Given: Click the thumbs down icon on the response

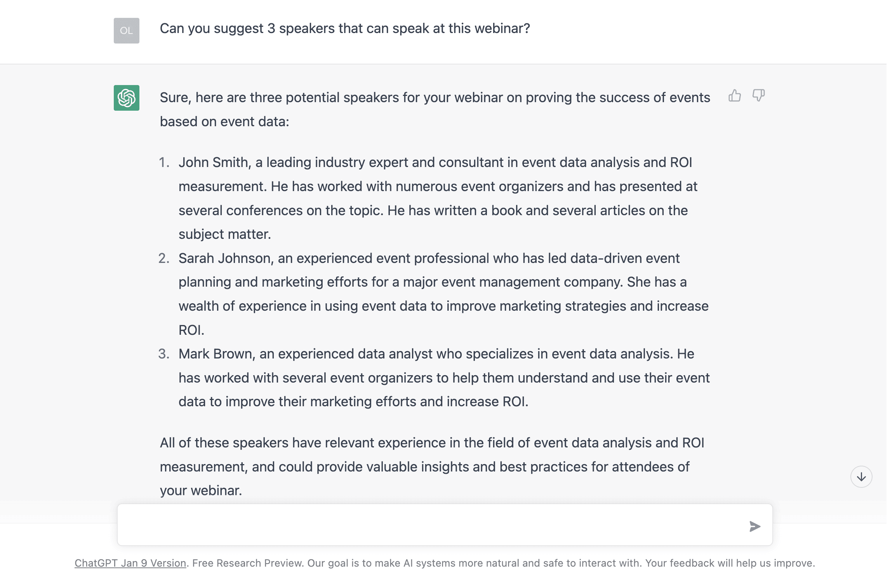Looking at the screenshot, I should tap(758, 96).
